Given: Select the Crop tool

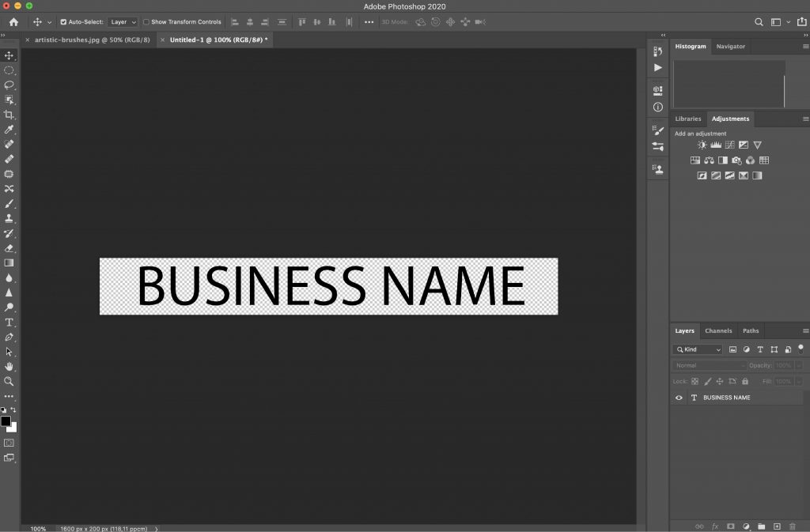Looking at the screenshot, I should [x=9, y=114].
